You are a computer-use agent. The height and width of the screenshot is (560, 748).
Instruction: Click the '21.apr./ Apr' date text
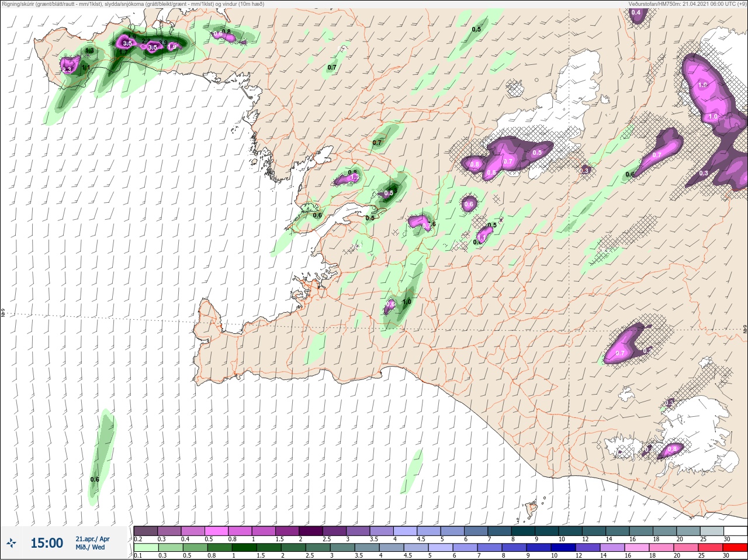[x=92, y=539]
